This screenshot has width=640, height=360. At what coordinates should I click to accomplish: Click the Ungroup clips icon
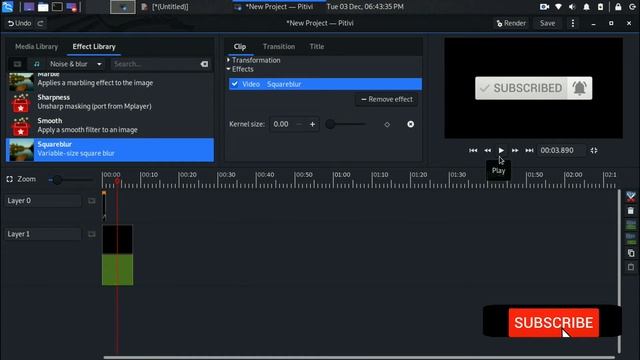pyautogui.click(x=631, y=239)
